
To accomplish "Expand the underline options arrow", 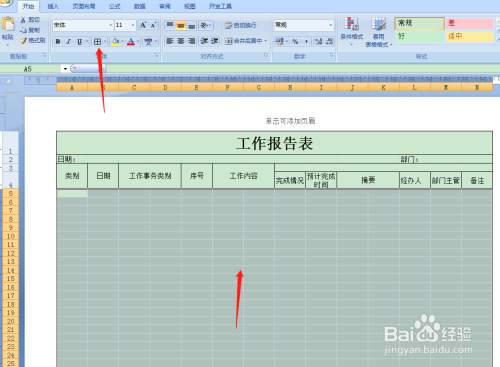I will [87, 42].
